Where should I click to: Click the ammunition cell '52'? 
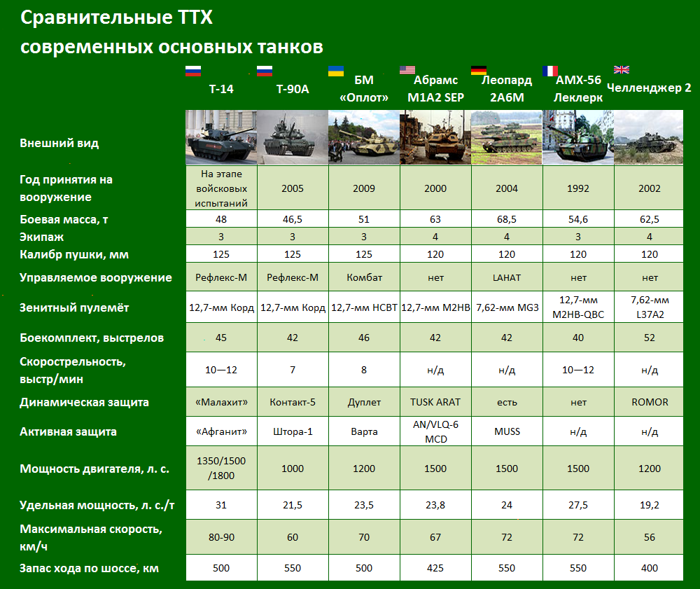(649, 338)
